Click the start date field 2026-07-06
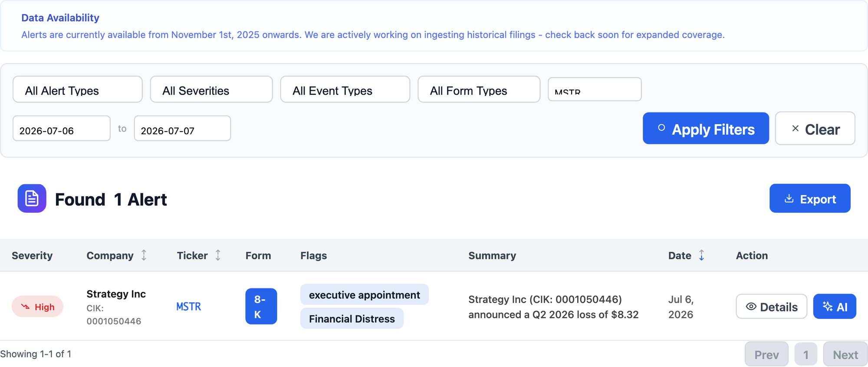 pyautogui.click(x=62, y=129)
